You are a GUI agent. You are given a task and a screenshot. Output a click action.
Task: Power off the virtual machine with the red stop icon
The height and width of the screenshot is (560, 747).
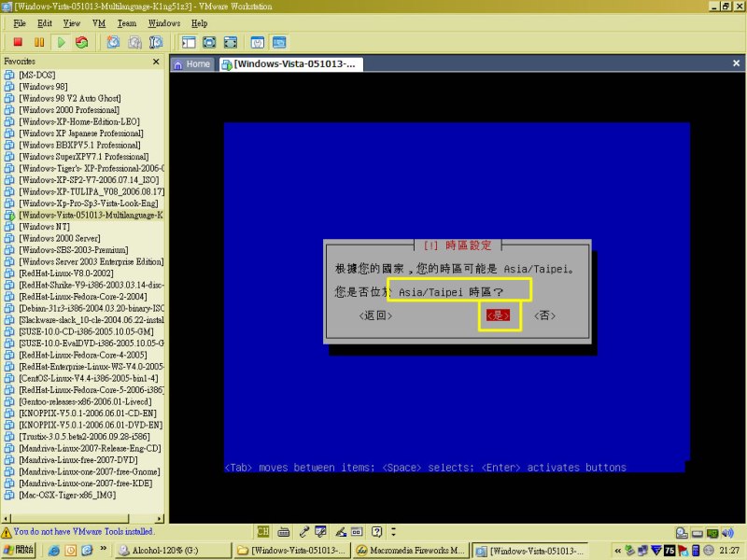18,42
